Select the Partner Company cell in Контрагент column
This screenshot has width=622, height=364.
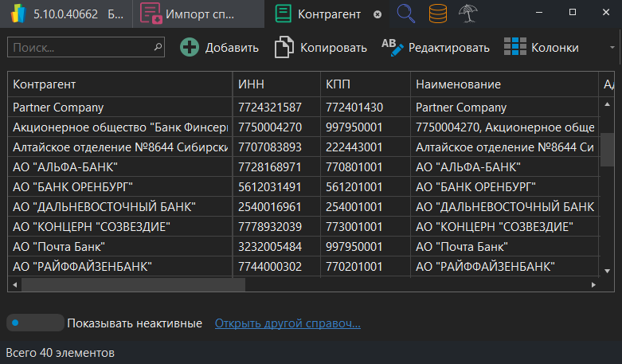pos(119,107)
